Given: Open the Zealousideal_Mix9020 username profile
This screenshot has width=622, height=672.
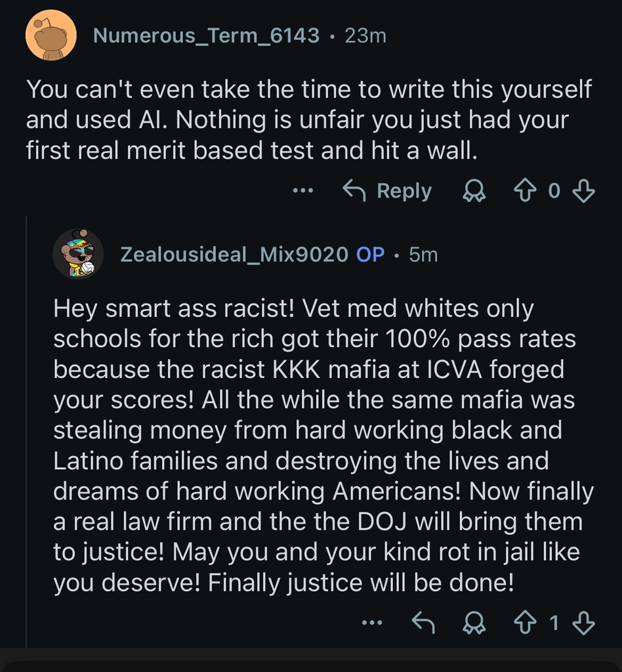Looking at the screenshot, I should pos(234,255).
